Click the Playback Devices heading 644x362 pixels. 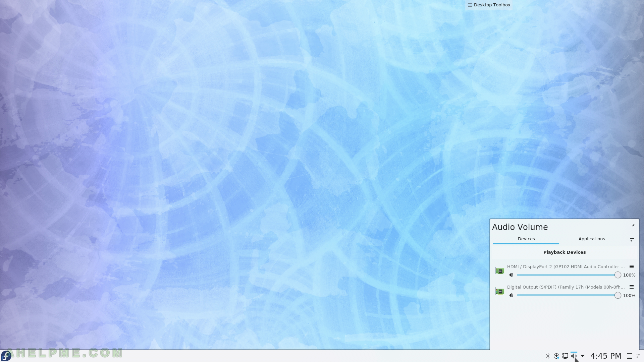coord(565,252)
